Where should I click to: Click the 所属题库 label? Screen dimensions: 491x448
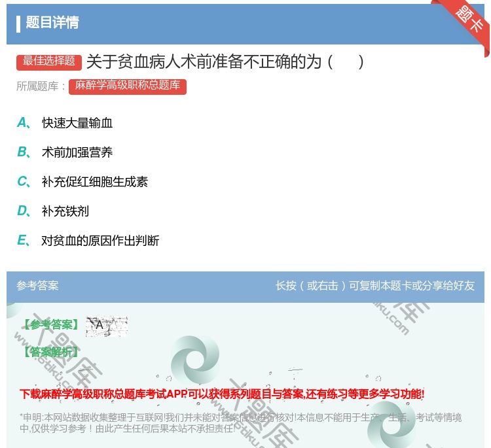pos(41,86)
